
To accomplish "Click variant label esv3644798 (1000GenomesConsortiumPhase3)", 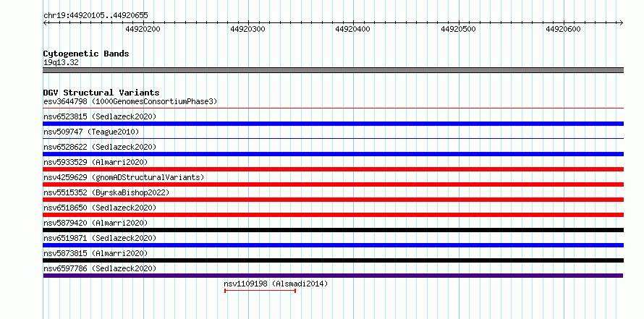I will point(130,101).
